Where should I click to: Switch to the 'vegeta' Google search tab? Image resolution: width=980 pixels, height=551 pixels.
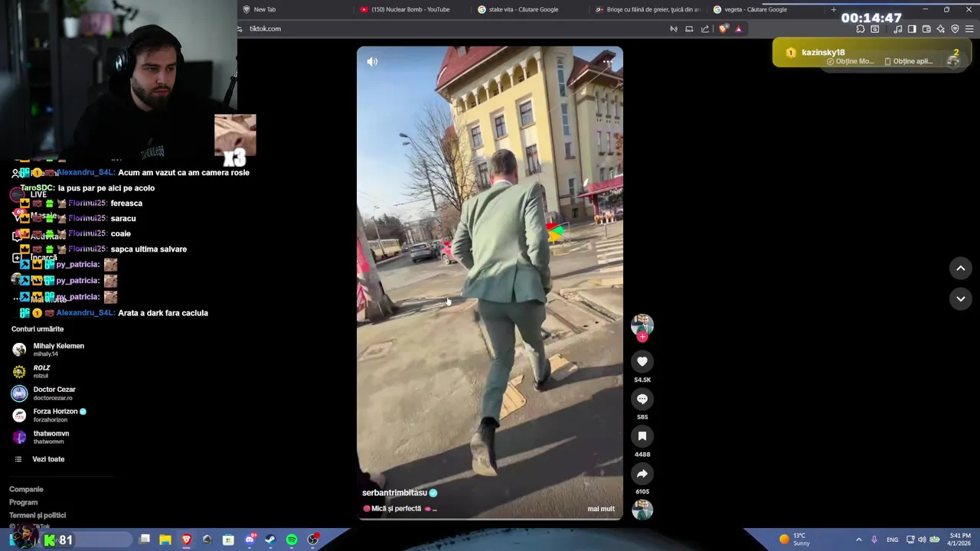[x=766, y=9]
